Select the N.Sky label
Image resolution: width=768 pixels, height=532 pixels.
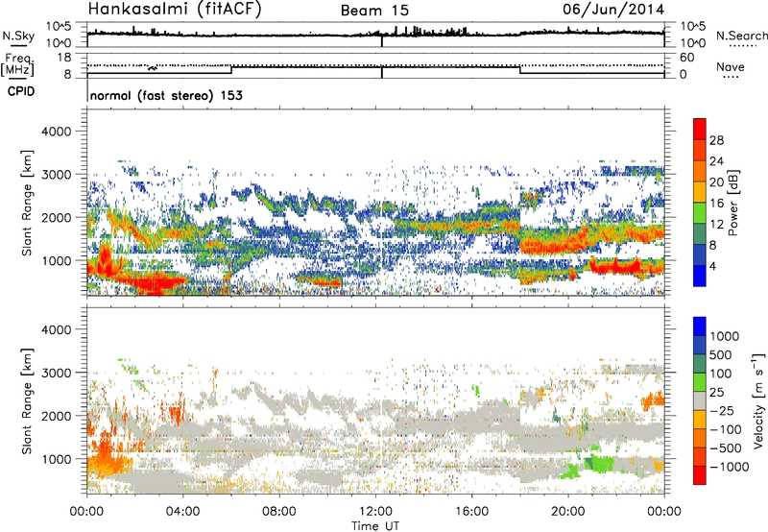click(18, 36)
